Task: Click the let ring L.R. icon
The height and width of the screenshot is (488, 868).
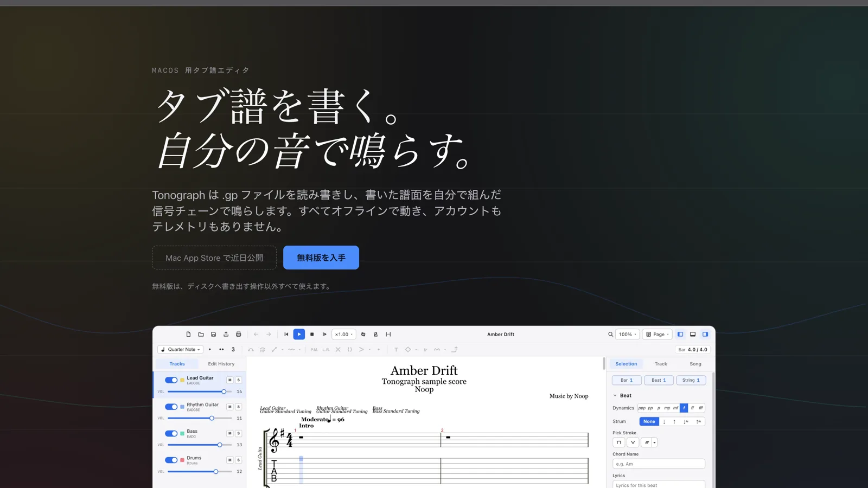Action: point(326,350)
